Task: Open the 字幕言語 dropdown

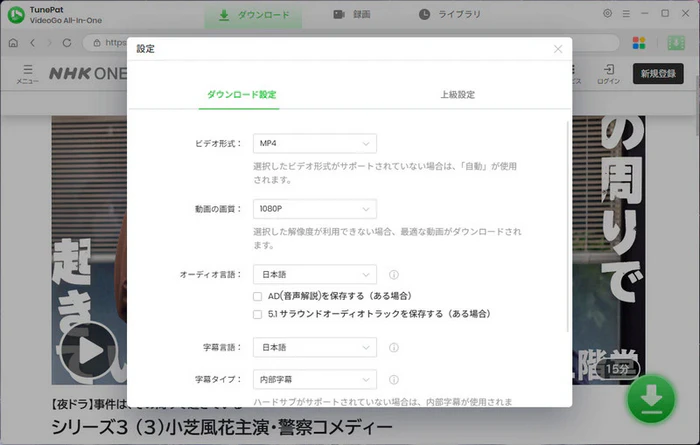Action: (315, 347)
